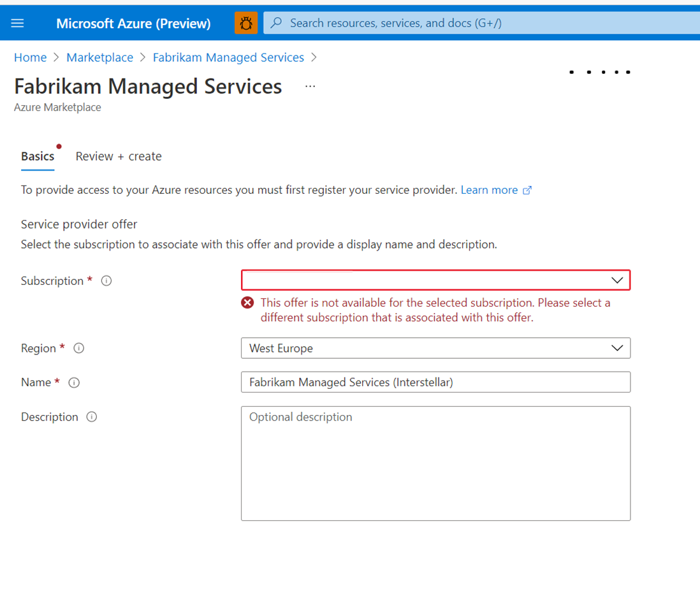Click the Region info icon
Image resolution: width=700 pixels, height=603 pixels.
(x=78, y=348)
